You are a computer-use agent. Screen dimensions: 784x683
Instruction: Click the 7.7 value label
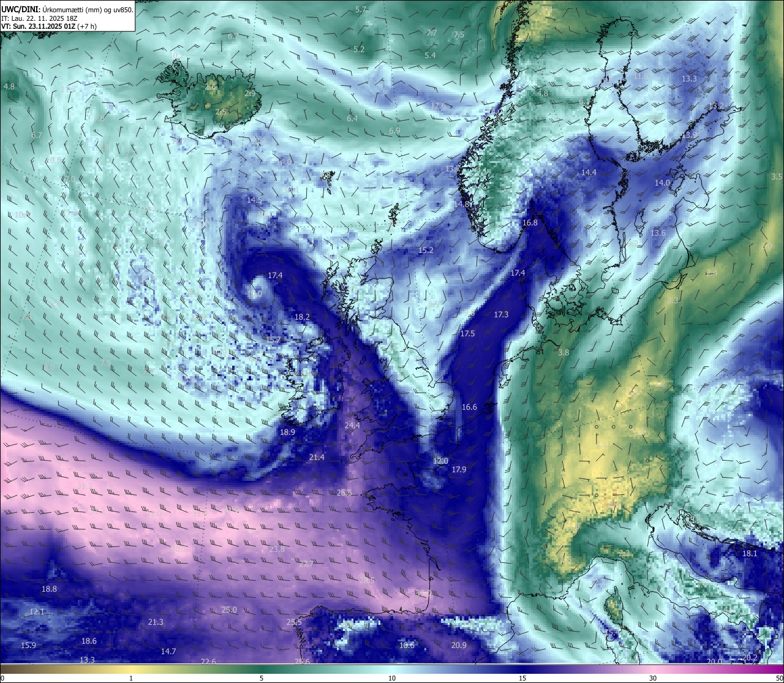[432, 32]
